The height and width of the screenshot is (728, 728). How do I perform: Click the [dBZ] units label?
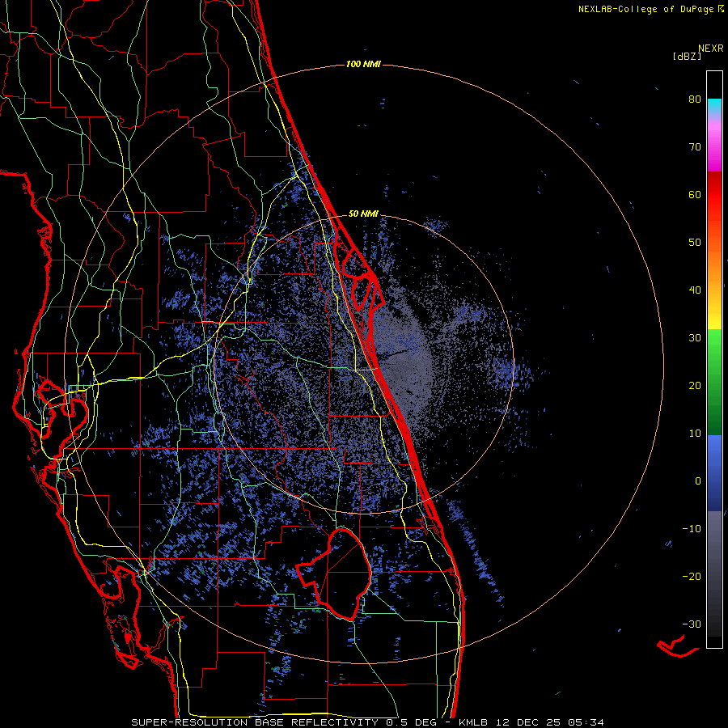tap(687, 57)
